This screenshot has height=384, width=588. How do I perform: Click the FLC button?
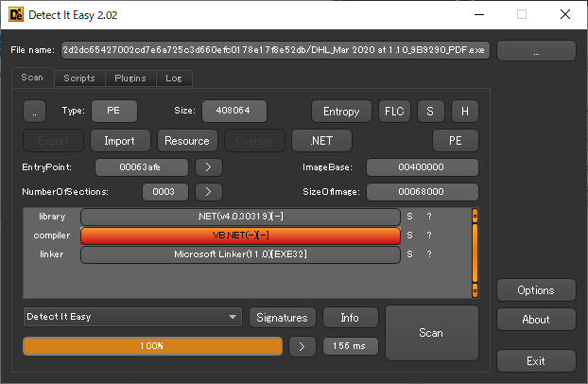pos(394,111)
